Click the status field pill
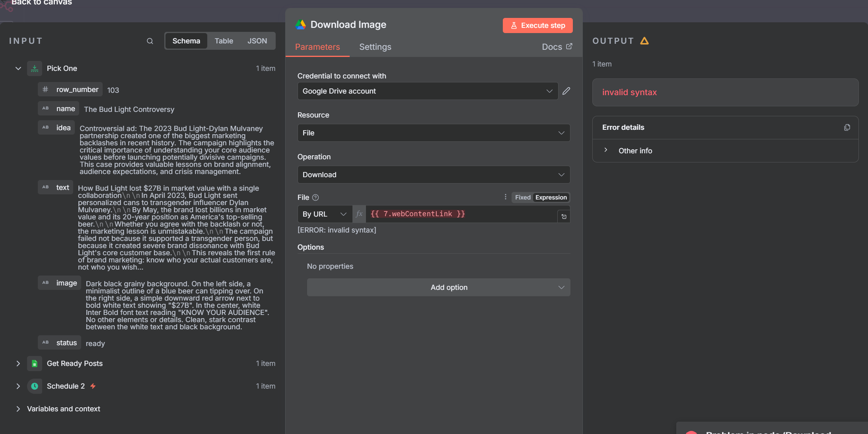This screenshot has height=434, width=868. (x=59, y=343)
